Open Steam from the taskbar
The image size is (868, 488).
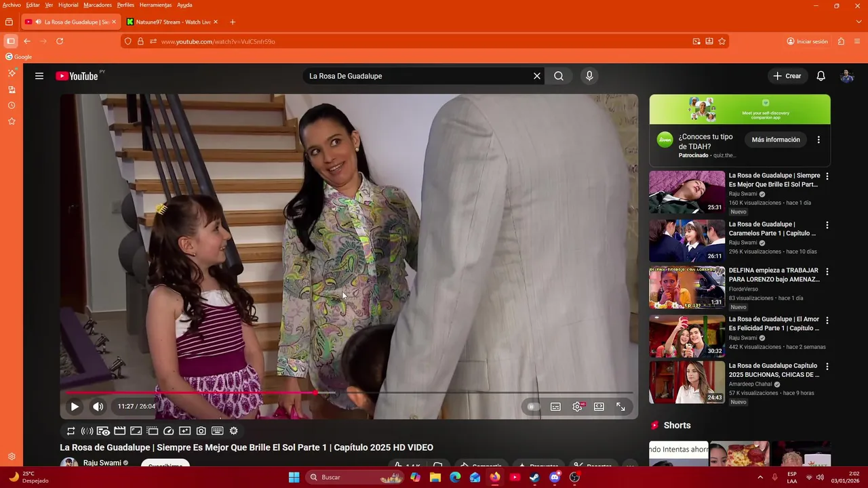[534, 477]
